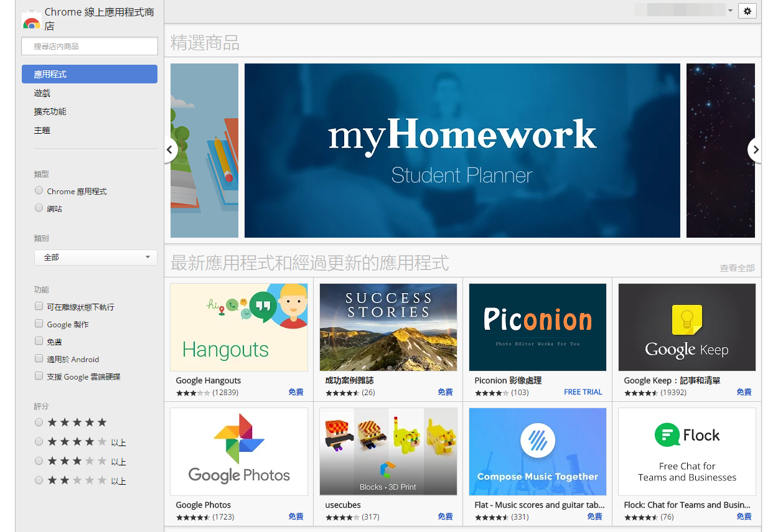Click the 查看全部 link
Viewport: 778px width, 532px height.
737,268
